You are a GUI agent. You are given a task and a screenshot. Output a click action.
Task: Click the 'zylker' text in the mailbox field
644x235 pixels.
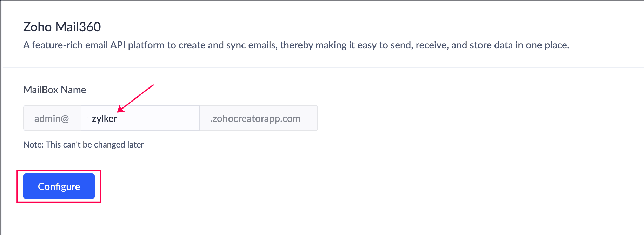pos(104,119)
